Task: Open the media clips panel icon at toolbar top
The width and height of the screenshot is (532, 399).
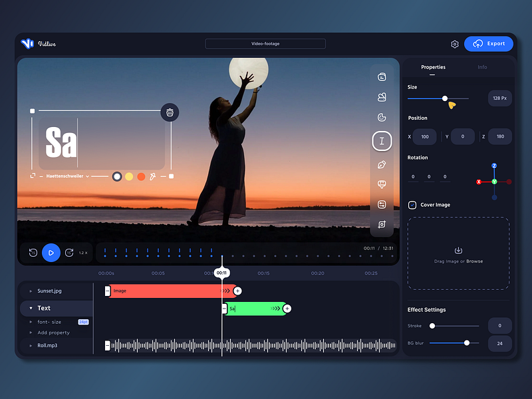Action: point(382,76)
